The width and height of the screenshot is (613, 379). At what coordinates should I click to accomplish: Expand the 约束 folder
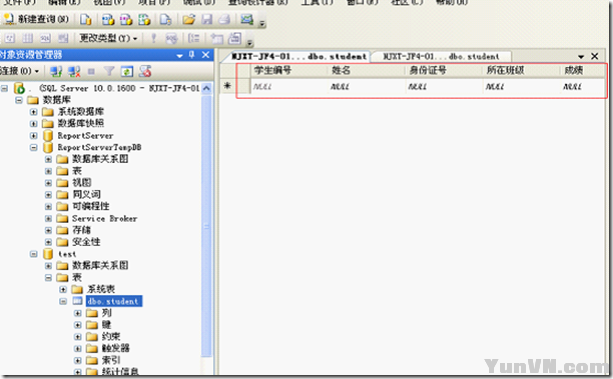coord(78,337)
